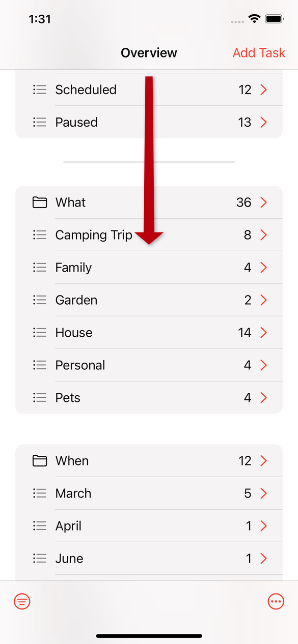Tap Add Task in the navigation bar
298x644 pixels.
coord(259,53)
